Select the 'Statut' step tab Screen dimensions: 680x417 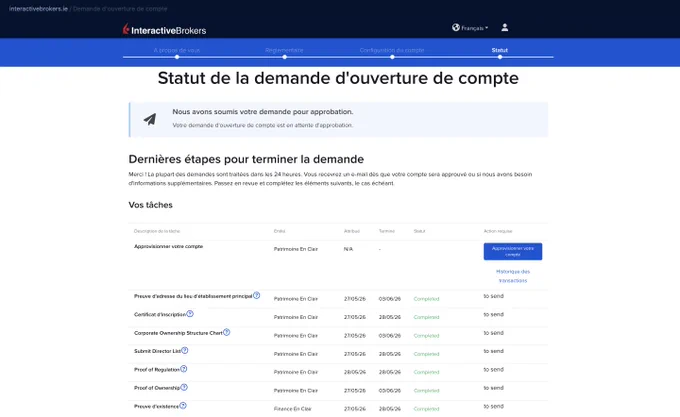click(500, 50)
